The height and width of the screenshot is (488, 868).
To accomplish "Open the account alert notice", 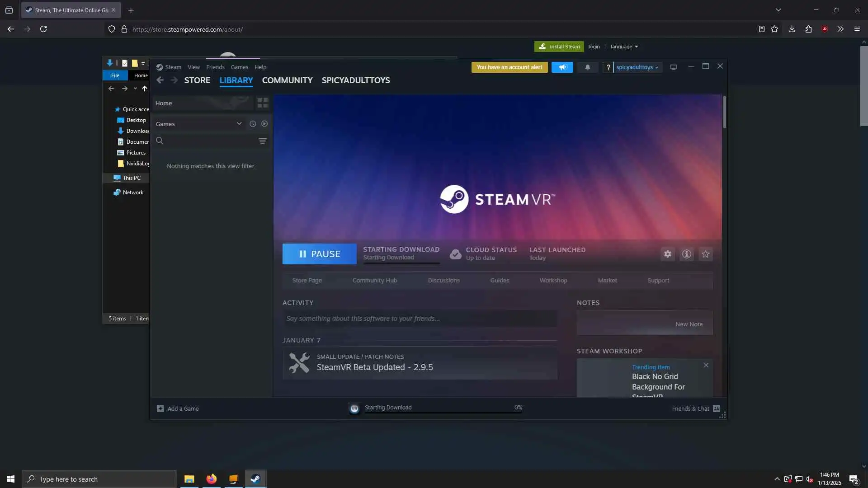I will tap(509, 67).
